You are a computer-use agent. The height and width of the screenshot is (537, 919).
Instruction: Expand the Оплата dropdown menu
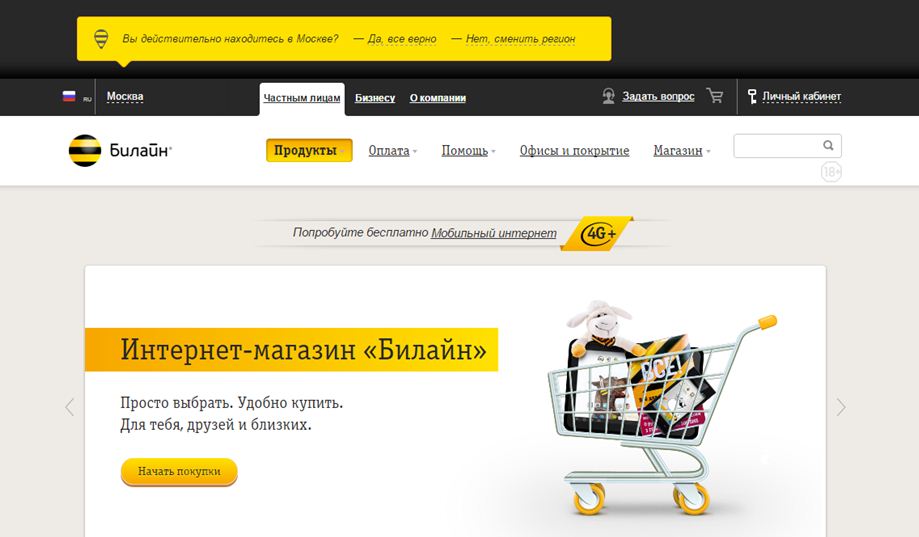coord(392,151)
